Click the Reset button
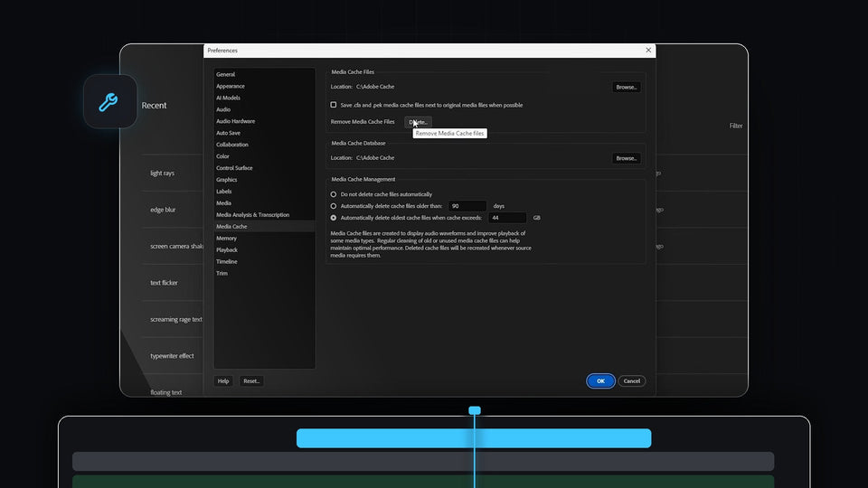Screen dimensions: 868x488 click(x=251, y=380)
